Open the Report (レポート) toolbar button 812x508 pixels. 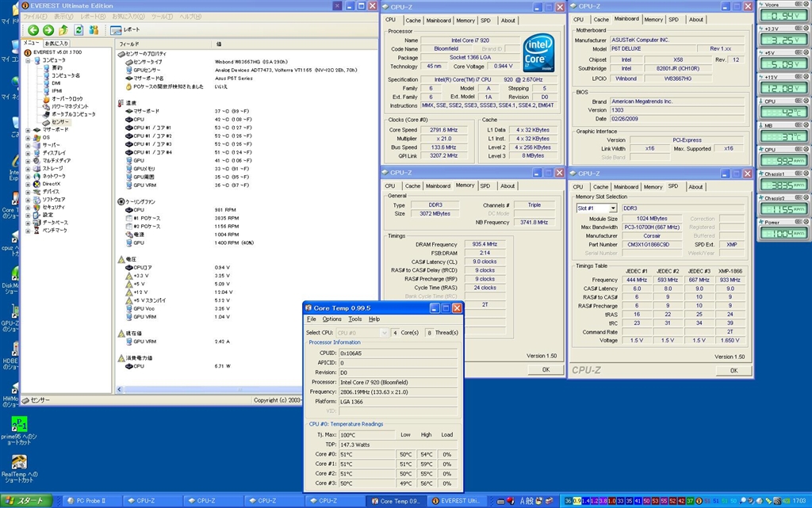coord(126,29)
